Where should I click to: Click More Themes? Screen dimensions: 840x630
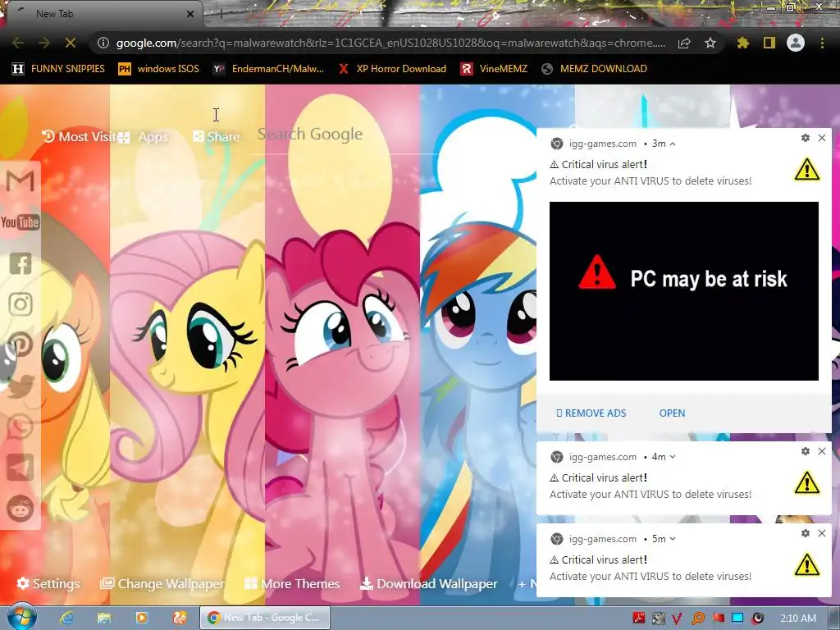[x=293, y=583]
